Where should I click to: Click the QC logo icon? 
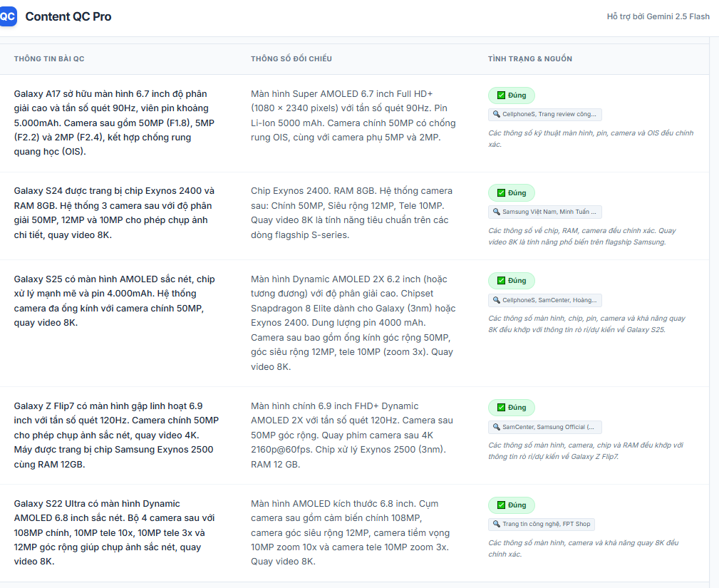click(x=8, y=16)
